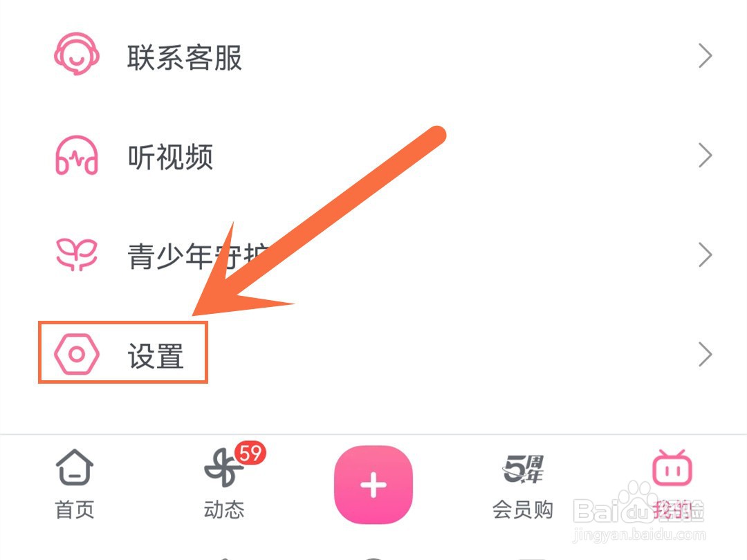Tap the 5周年 会员购 icon
The image size is (747, 560).
coord(523,469)
